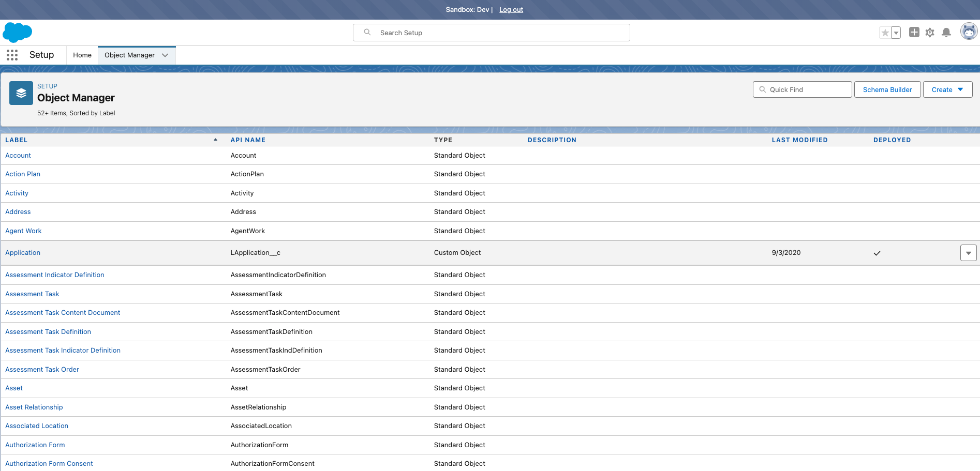The image size is (980, 471).
Task: Open the favorites list dropdown arrow
Action: pyautogui.click(x=896, y=33)
